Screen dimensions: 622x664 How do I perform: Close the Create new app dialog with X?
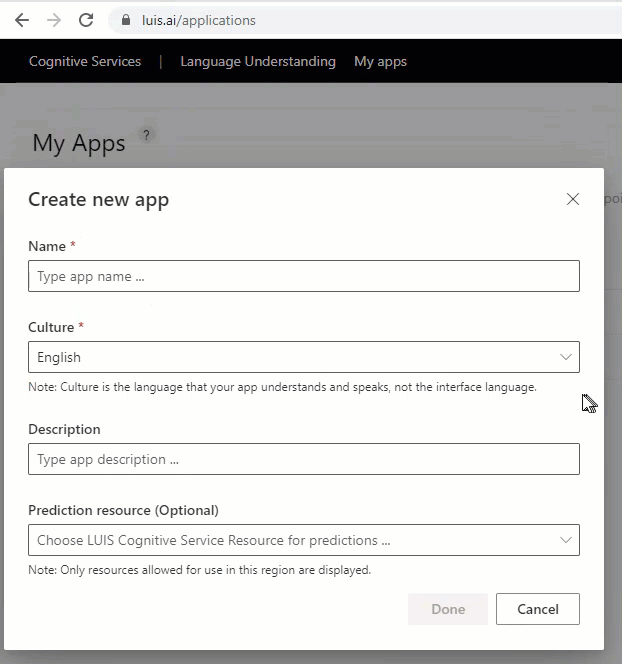pyautogui.click(x=572, y=199)
